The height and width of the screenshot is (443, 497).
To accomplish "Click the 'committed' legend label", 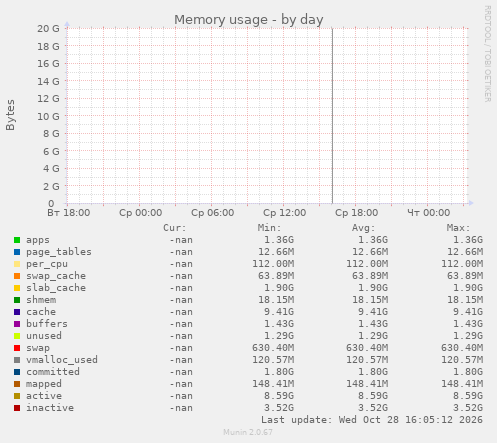I will (x=53, y=372).
